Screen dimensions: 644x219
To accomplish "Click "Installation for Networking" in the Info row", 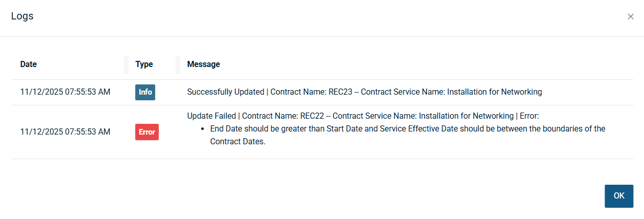I will [x=495, y=92].
